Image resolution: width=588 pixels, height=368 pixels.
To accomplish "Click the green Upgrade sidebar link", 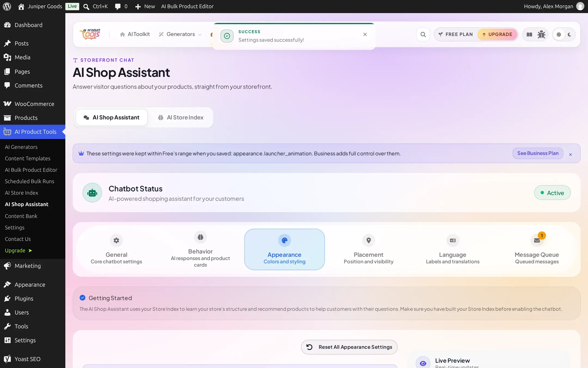I will (x=19, y=250).
